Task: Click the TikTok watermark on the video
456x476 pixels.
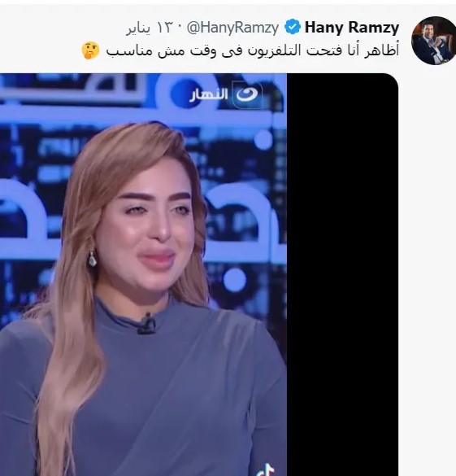Action: [266, 469]
